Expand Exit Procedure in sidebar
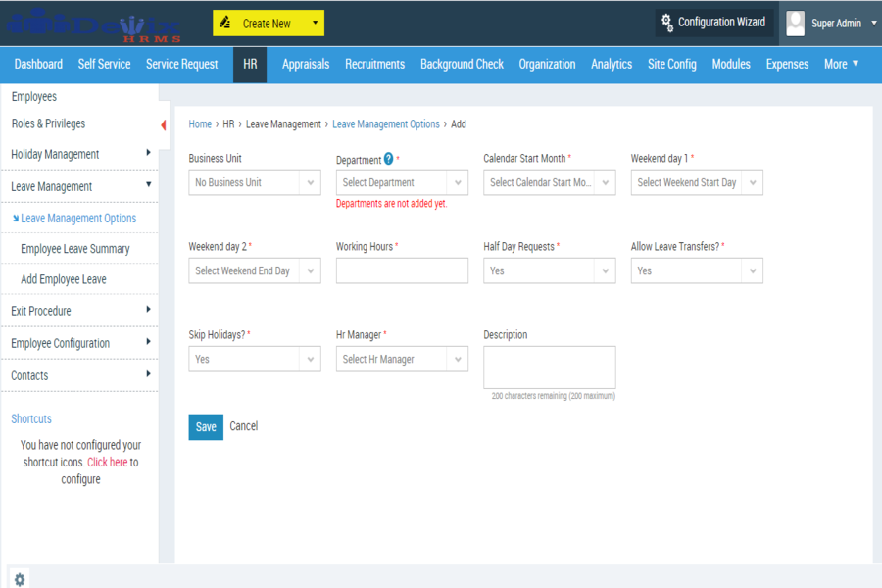This screenshot has height=588, width=882. (148, 309)
